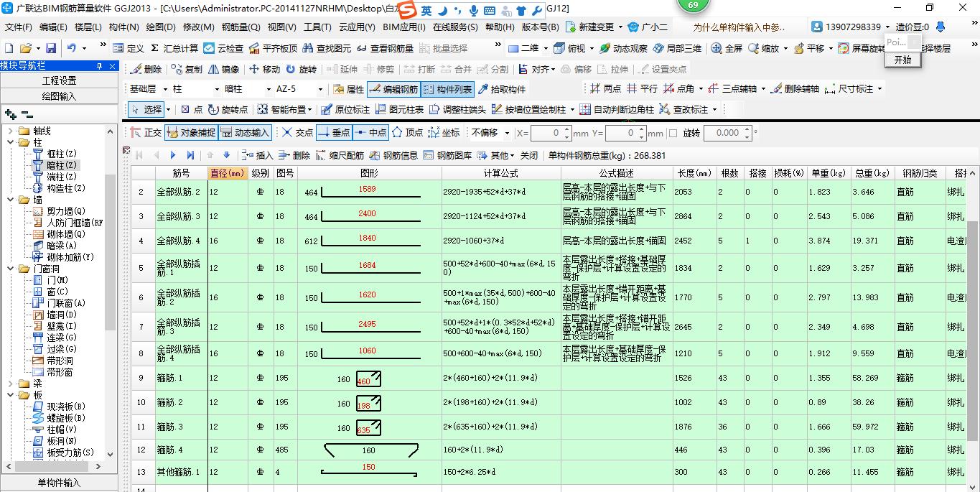Screen dimensions: 980x492
Task: Toggle 垂点 perpendicular snap
Action: 333,132
